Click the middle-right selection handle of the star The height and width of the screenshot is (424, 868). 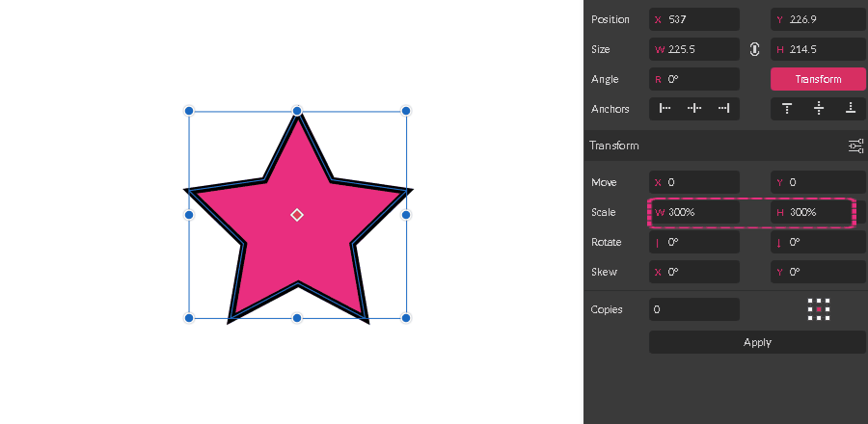(x=406, y=215)
